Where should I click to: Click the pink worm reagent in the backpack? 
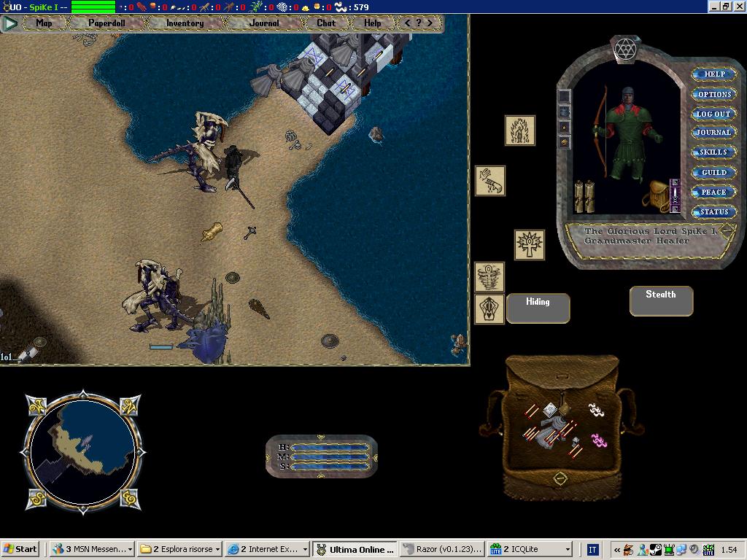point(599,440)
